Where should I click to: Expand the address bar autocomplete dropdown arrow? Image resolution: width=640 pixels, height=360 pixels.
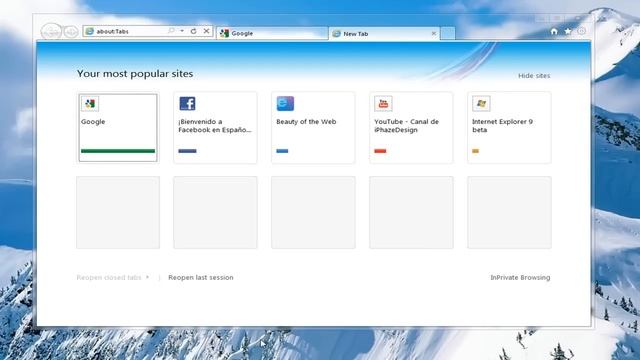point(182,31)
